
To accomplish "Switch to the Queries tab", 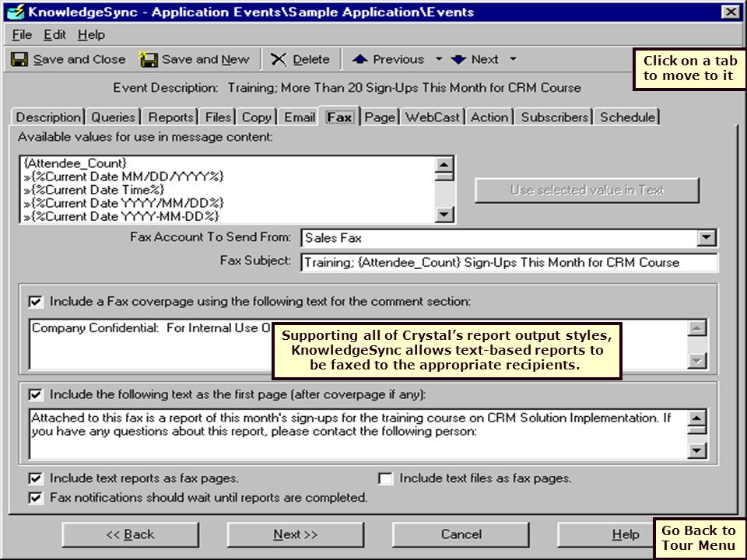I will [114, 117].
